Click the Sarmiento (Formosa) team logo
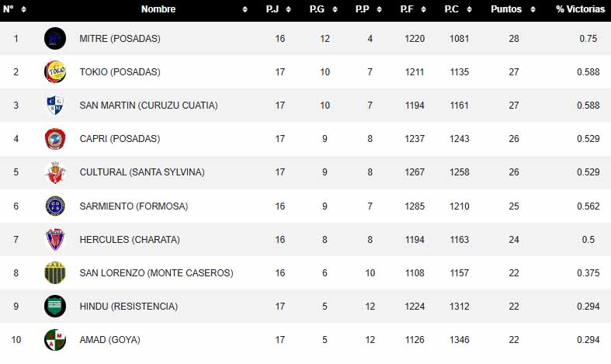611x364 pixels. click(x=55, y=206)
